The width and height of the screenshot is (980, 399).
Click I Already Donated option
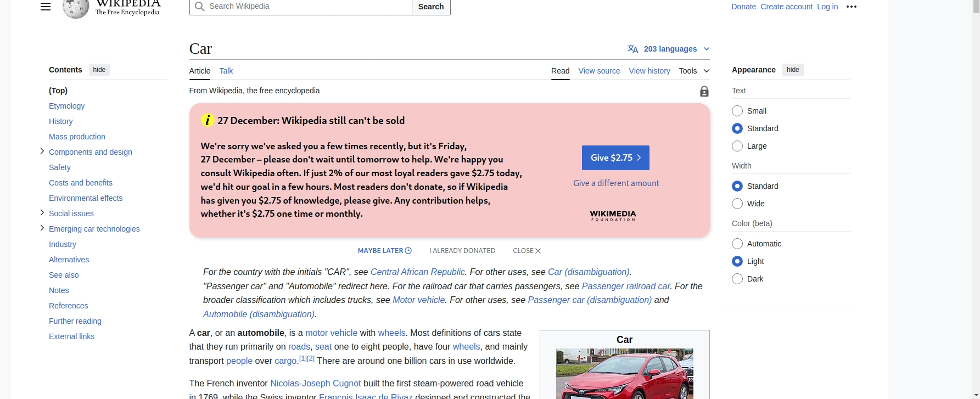tap(462, 251)
